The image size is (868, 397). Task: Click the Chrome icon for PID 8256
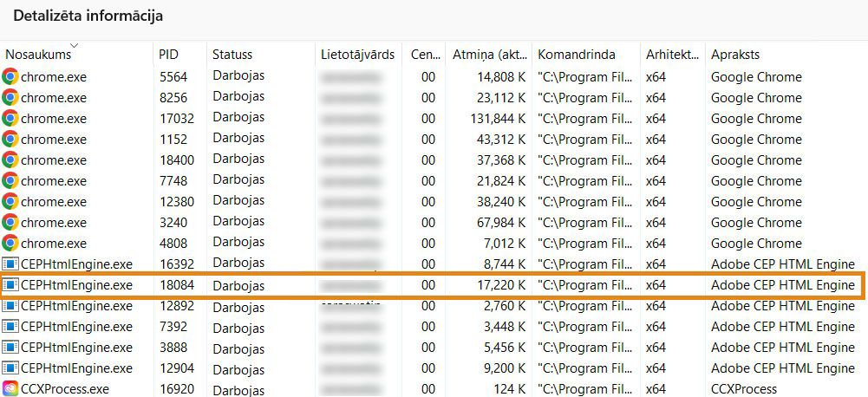tap(10, 97)
